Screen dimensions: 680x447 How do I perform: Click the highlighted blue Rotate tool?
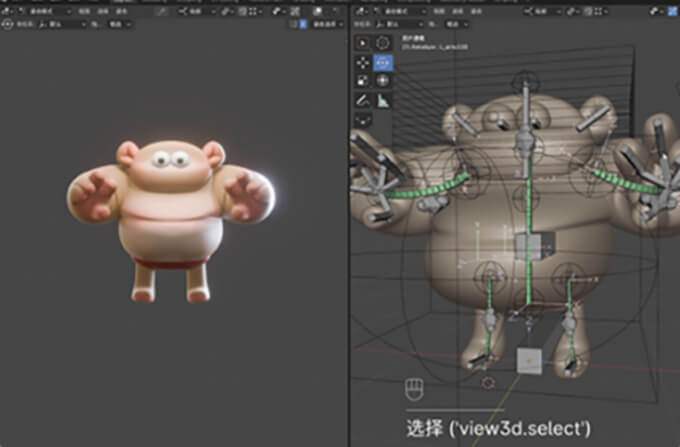coord(383,62)
